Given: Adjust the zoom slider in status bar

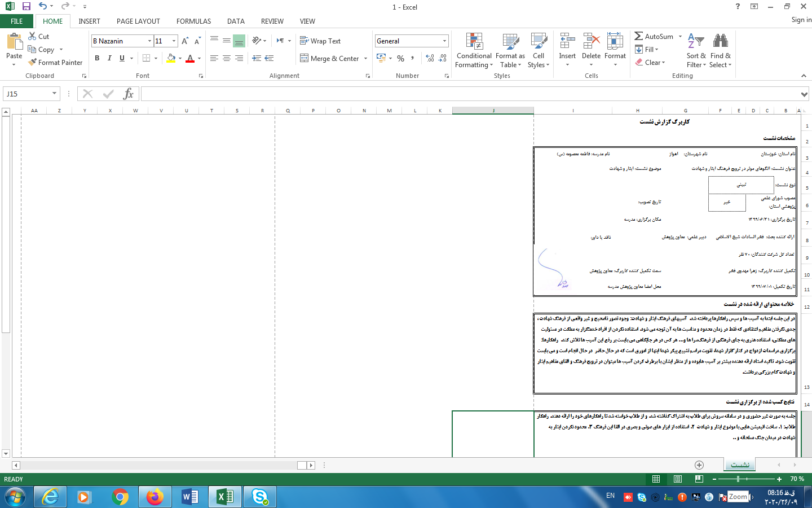Looking at the screenshot, I should pyautogui.click(x=738, y=479).
